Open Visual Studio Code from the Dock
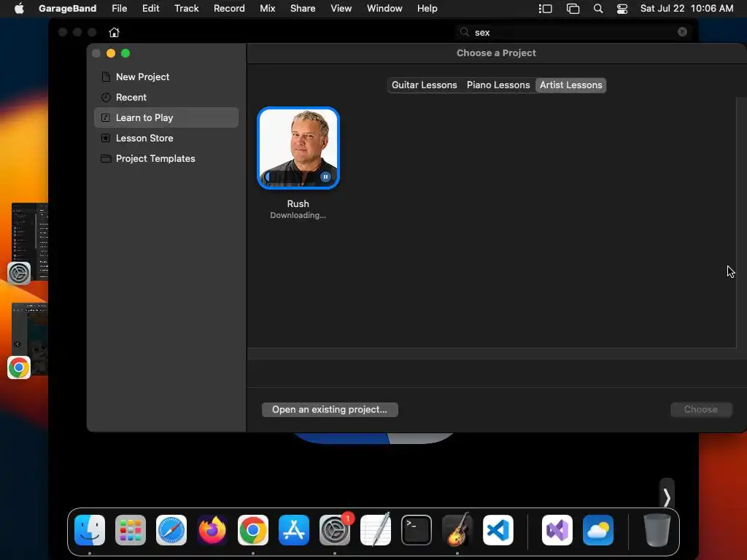747x560 pixels. (498, 530)
